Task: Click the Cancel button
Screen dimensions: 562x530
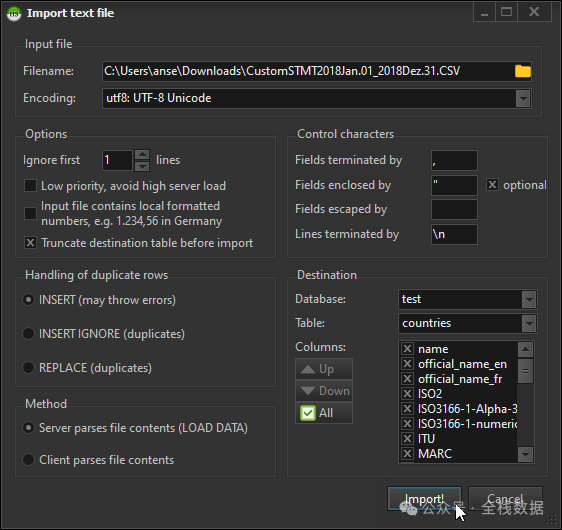Action: (x=505, y=498)
